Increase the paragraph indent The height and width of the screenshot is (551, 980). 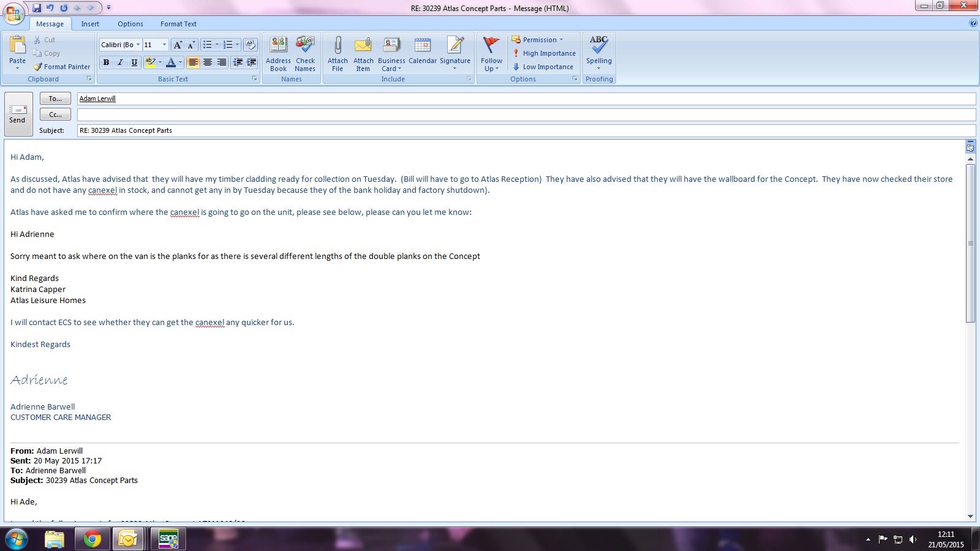coord(251,62)
